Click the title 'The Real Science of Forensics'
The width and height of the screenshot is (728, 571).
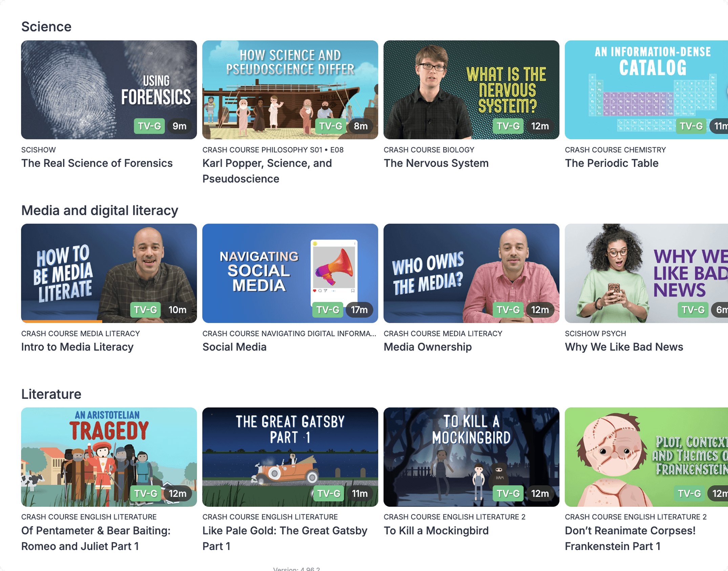(97, 163)
